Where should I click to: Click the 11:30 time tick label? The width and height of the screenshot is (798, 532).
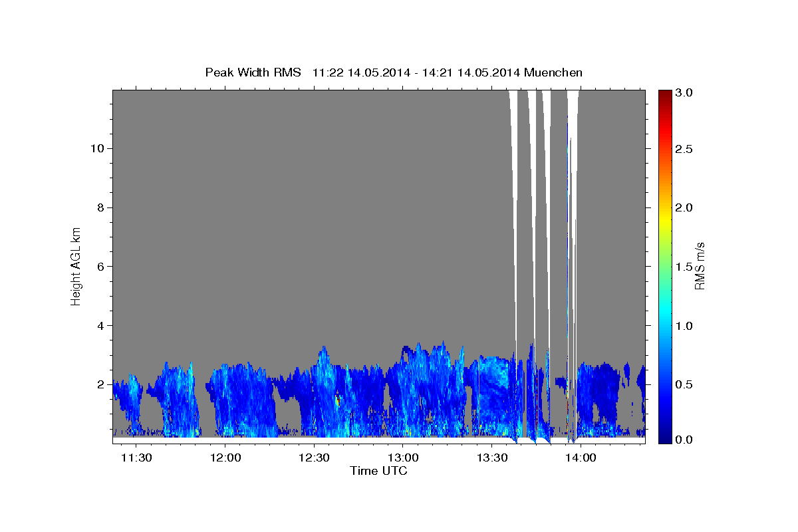(x=136, y=458)
